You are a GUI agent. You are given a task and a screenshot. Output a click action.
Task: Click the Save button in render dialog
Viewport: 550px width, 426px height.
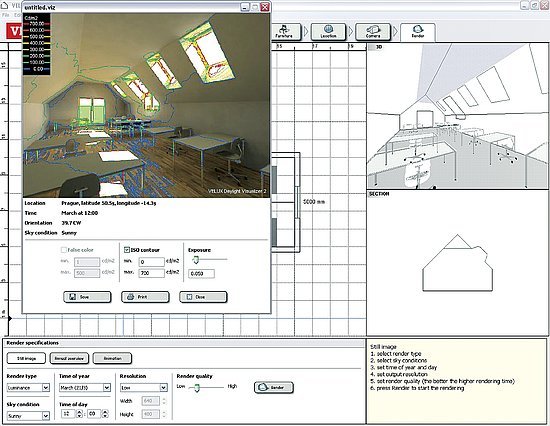point(87,297)
